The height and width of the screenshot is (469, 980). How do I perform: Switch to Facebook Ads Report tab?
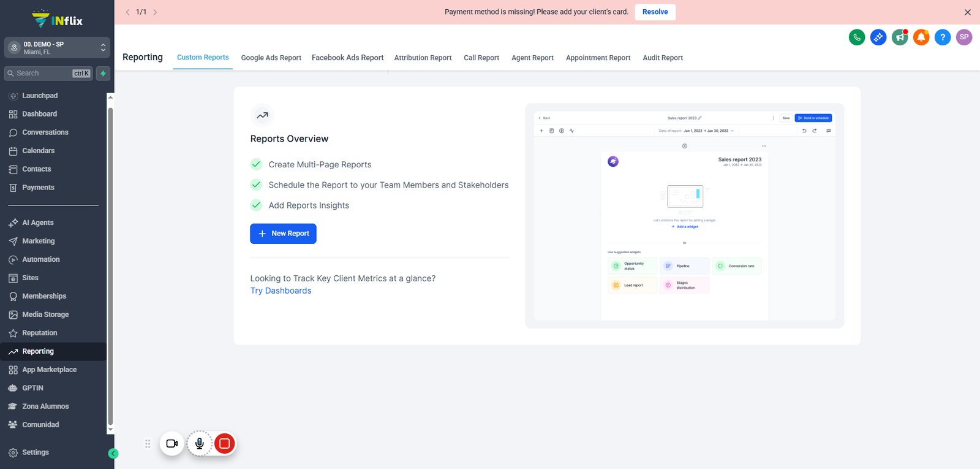tap(348, 58)
